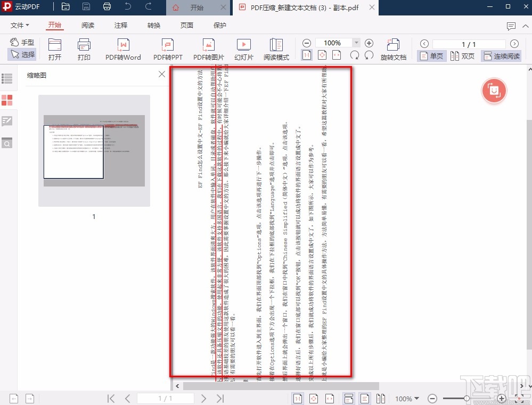Convert with PDF转PPT
This screenshot has height=405, width=532.
click(168, 50)
